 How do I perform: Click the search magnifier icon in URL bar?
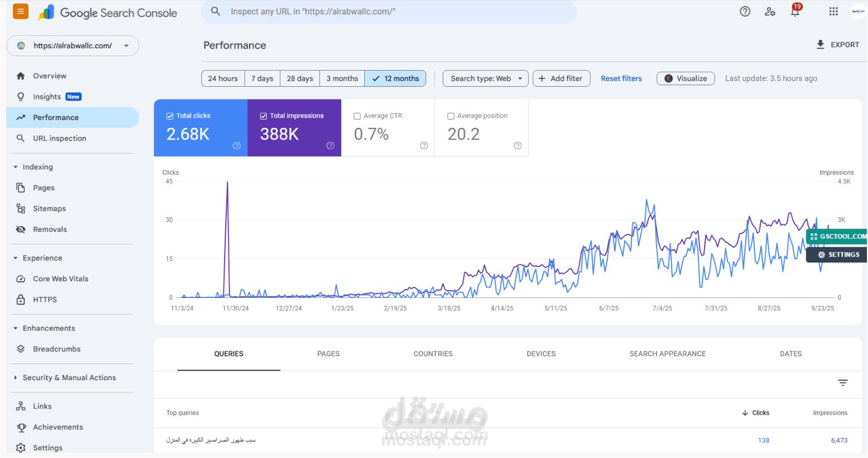point(216,11)
